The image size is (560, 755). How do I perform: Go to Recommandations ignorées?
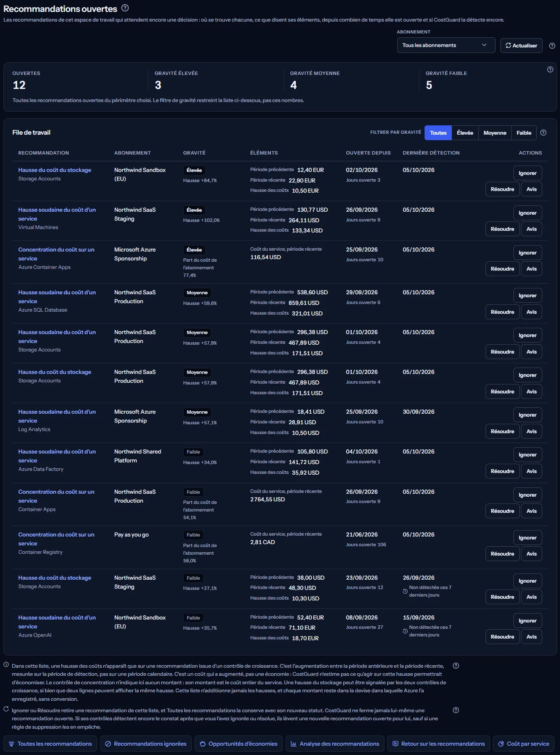pos(146,744)
